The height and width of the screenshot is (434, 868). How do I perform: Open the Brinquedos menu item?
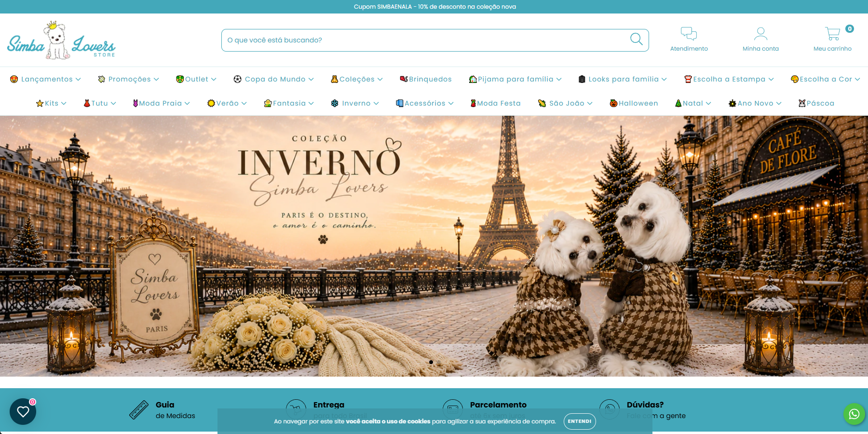(426, 79)
